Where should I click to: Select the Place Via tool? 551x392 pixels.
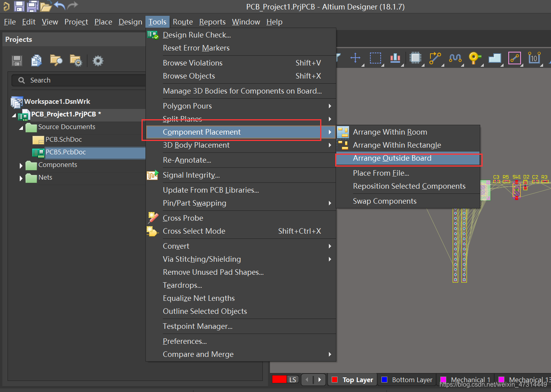pyautogui.click(x=474, y=58)
